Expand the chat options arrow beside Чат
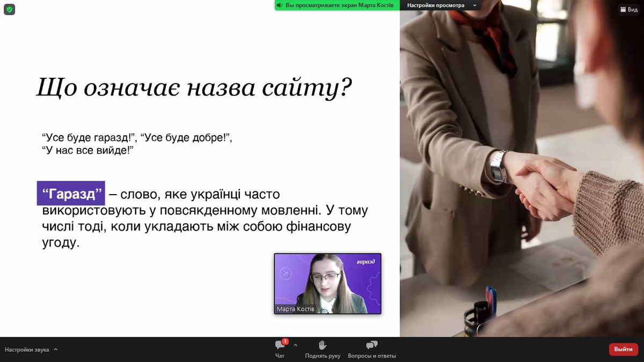 [x=295, y=345]
